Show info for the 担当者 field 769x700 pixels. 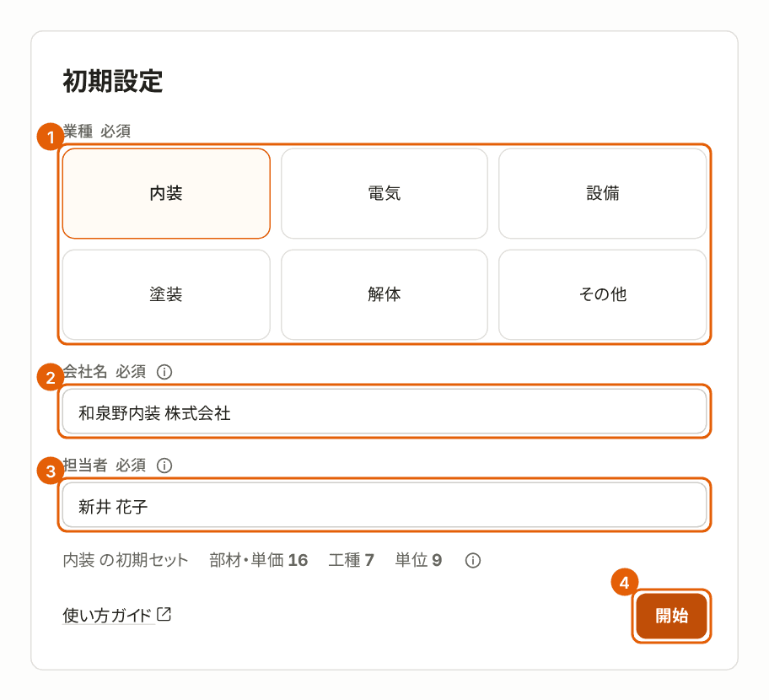[x=164, y=465]
